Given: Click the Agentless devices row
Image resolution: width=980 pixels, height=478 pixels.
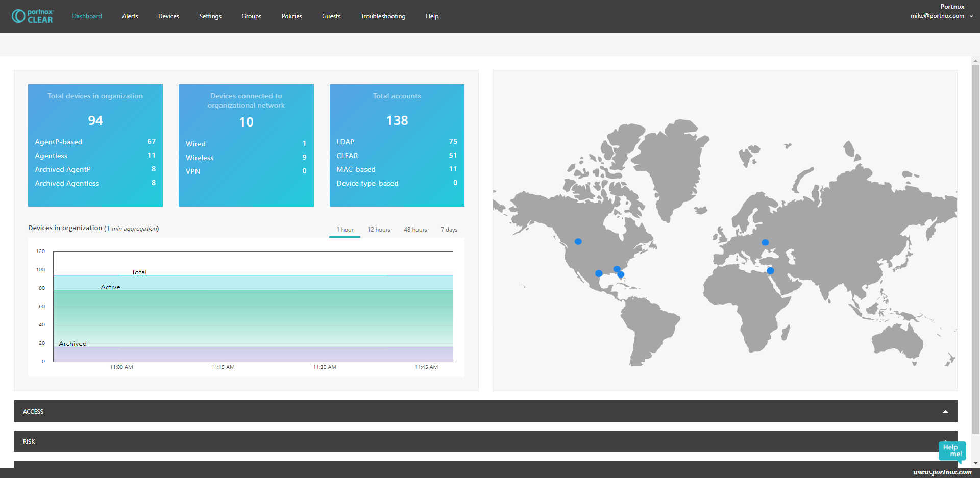Looking at the screenshot, I should coord(95,156).
